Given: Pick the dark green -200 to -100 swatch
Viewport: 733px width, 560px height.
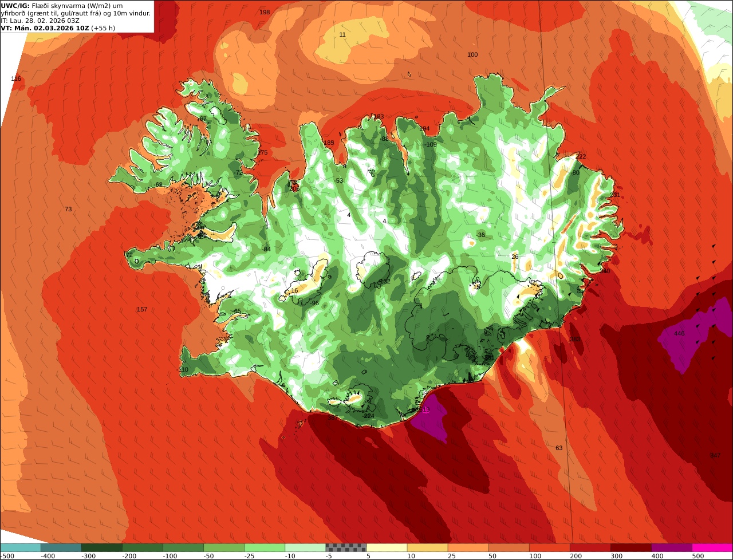Looking at the screenshot, I should point(142,547).
